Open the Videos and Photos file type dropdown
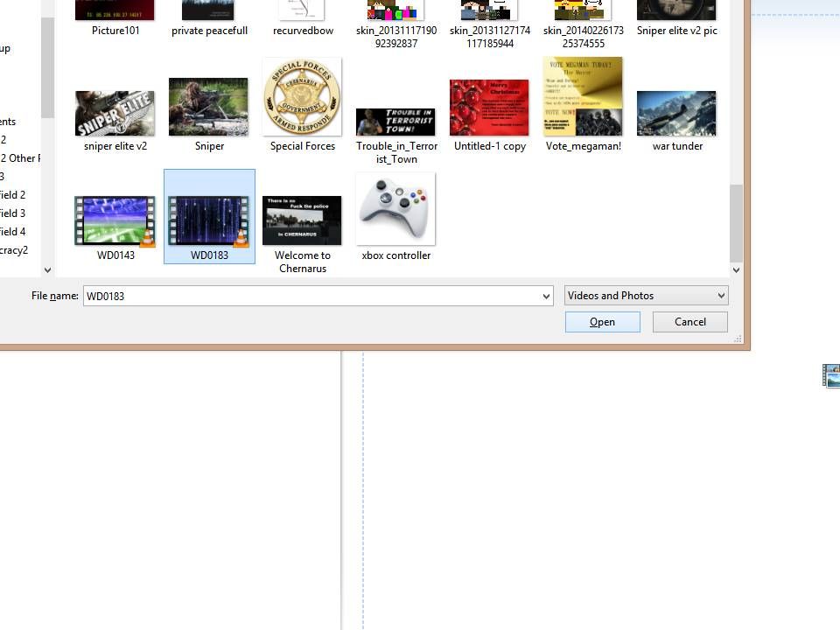 pos(646,295)
